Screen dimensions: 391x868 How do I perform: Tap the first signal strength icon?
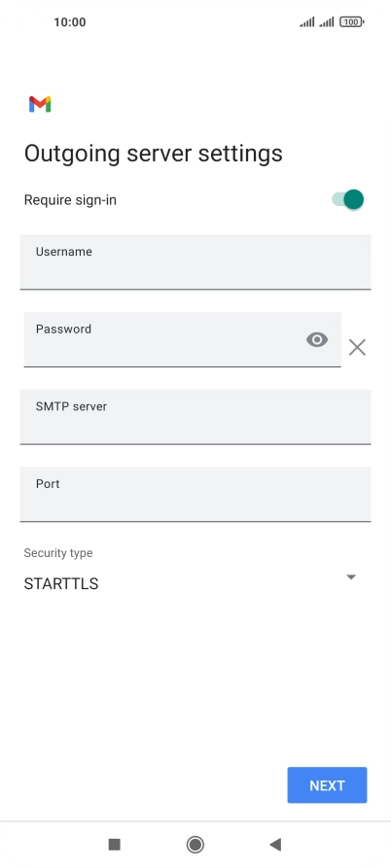[307, 22]
